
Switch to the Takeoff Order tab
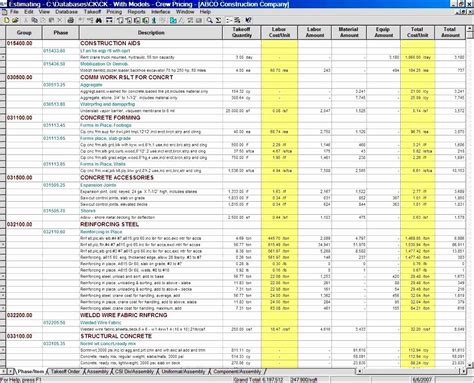65,371
